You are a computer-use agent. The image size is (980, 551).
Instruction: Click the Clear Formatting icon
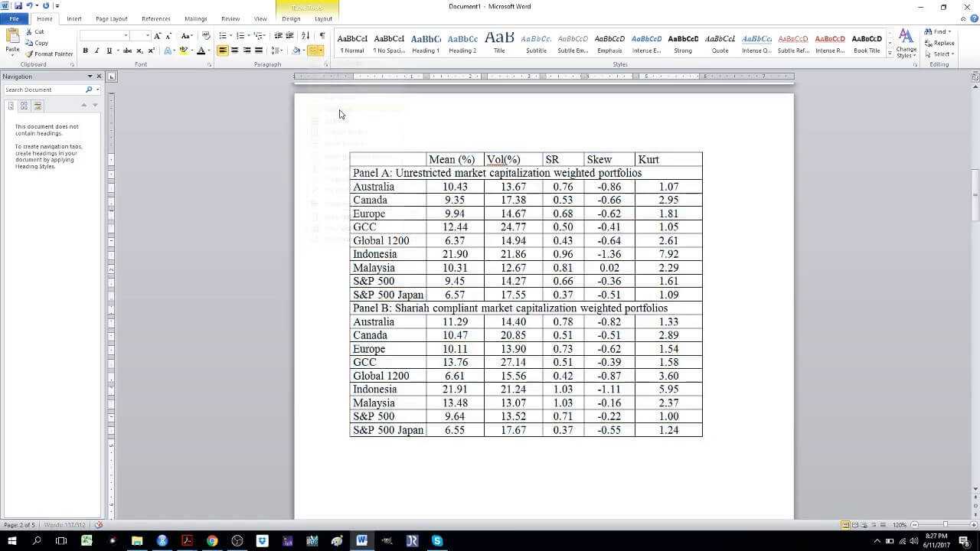coord(206,36)
